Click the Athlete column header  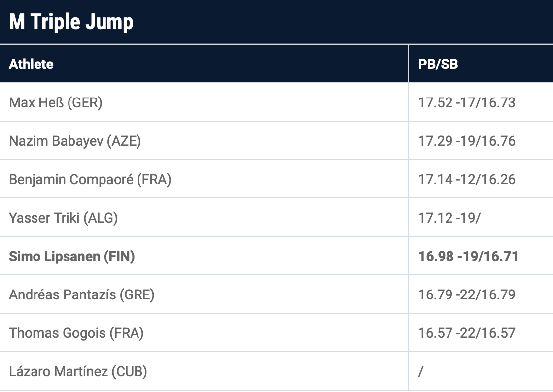pyautogui.click(x=31, y=64)
